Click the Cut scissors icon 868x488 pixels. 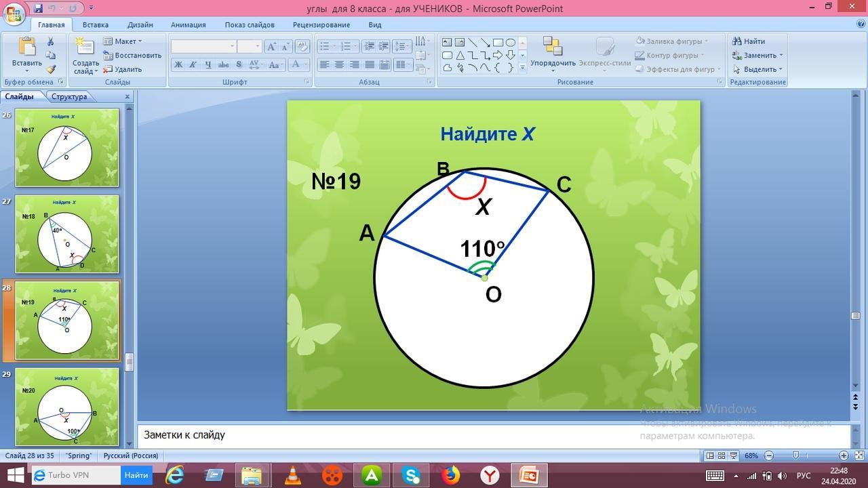[51, 42]
